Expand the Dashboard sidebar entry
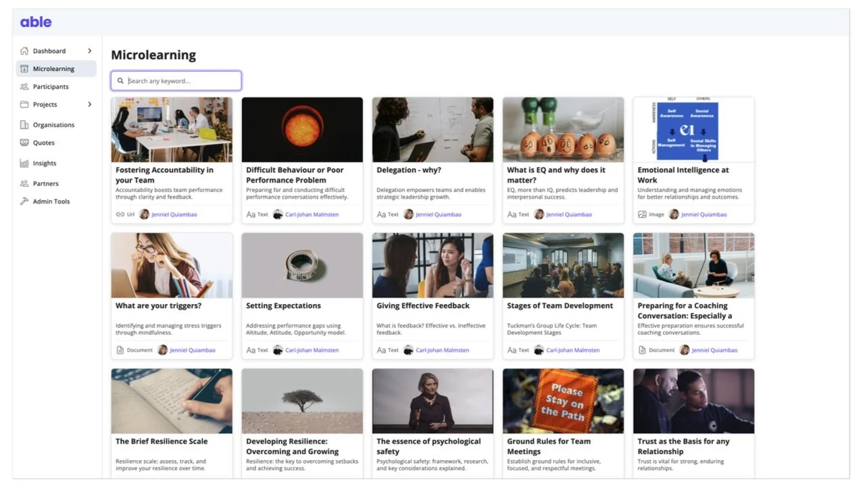The image size is (859, 504). [x=89, y=50]
